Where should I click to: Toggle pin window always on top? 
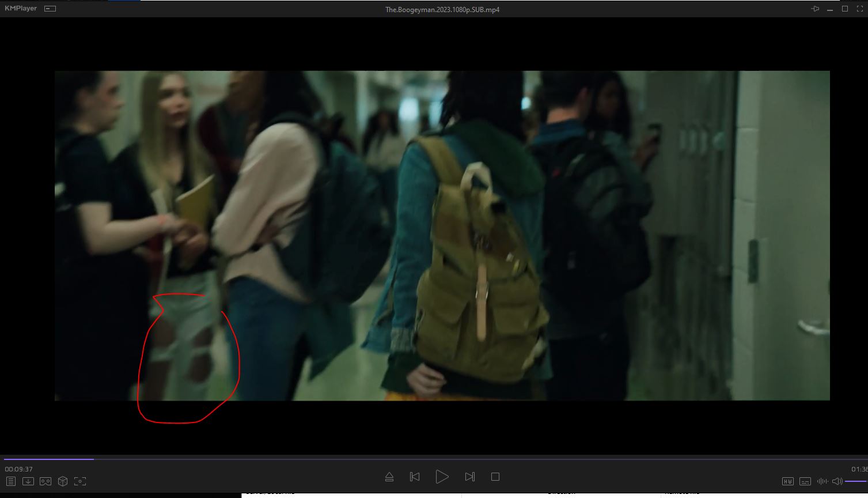[x=815, y=9]
